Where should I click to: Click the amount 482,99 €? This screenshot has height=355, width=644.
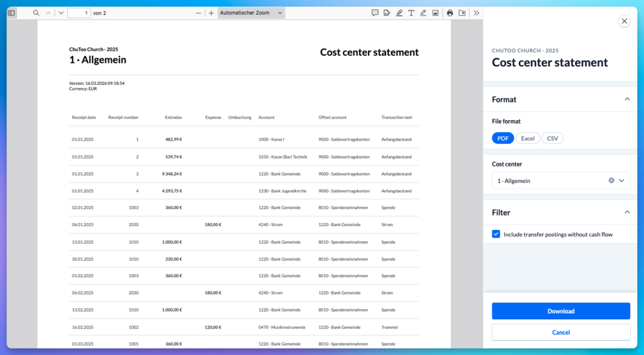pos(174,139)
